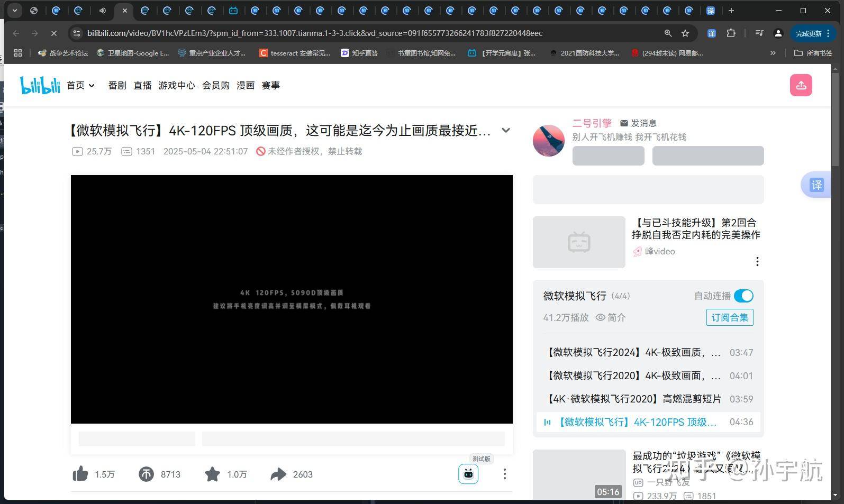Favorite the video with star icon
The height and width of the screenshot is (504, 844).
[212, 474]
